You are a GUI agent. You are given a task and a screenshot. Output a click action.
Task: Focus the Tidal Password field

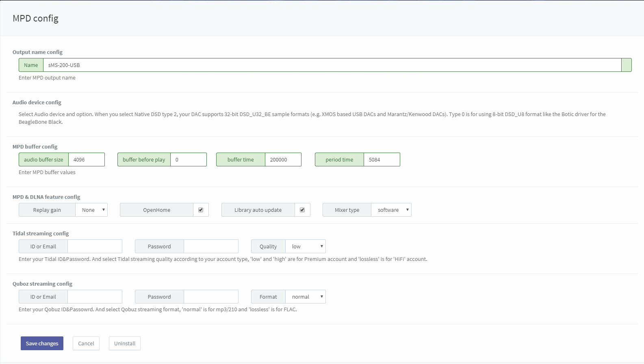[211, 246]
